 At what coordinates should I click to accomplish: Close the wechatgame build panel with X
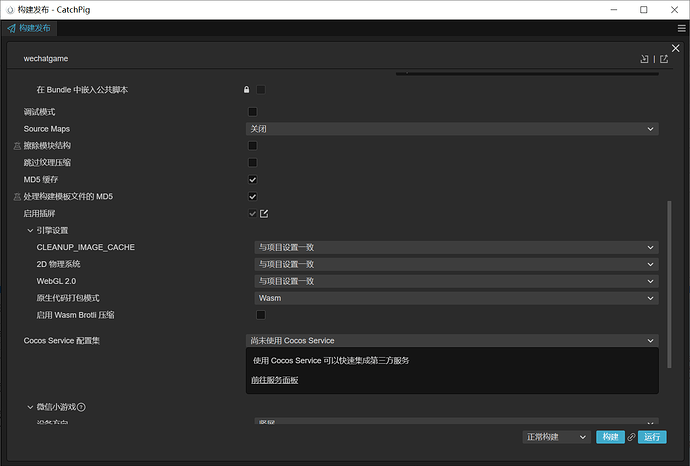(675, 48)
